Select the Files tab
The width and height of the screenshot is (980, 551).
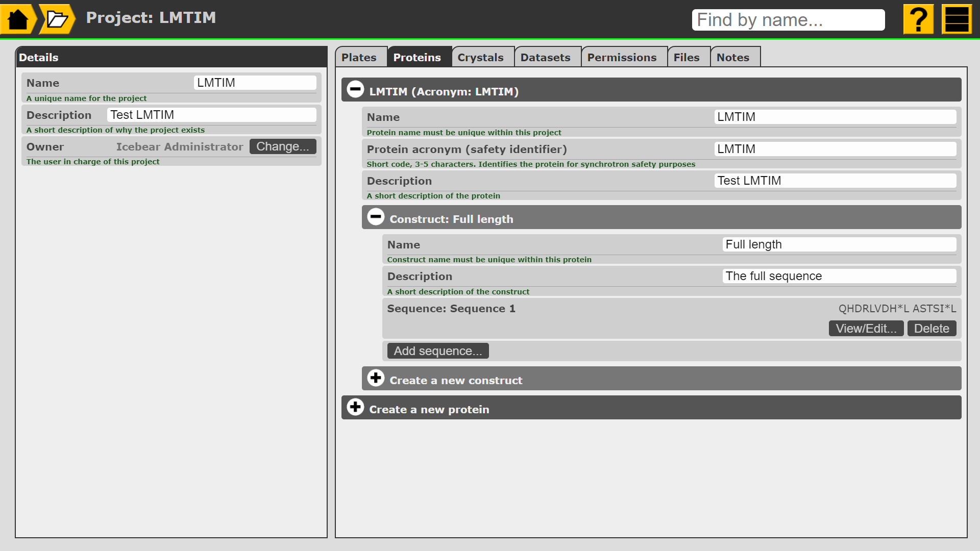(686, 57)
